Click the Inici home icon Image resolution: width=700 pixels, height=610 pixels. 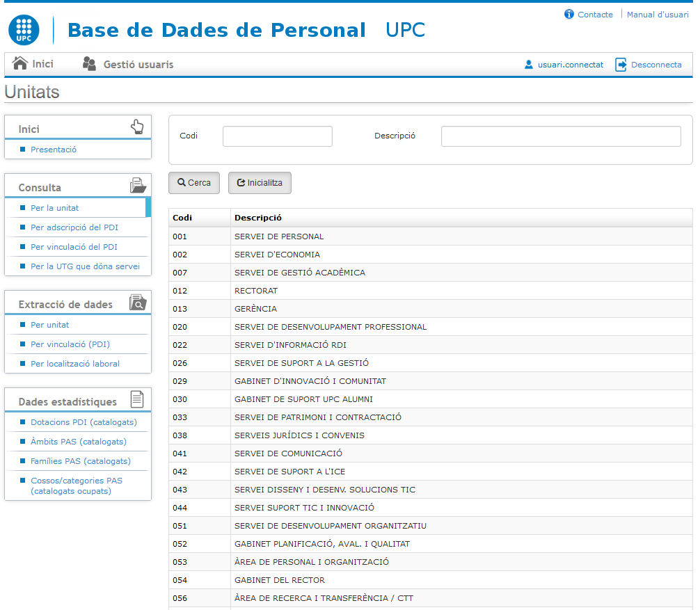[20, 64]
